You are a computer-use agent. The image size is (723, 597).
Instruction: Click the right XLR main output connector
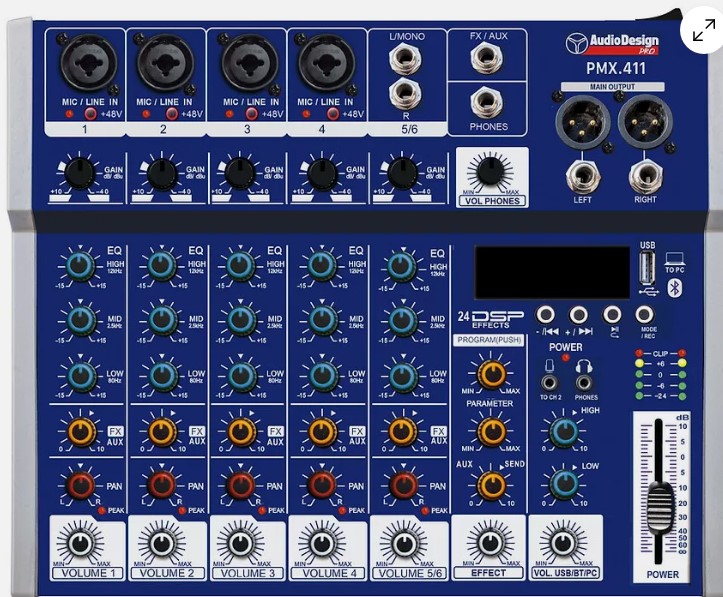(x=645, y=121)
